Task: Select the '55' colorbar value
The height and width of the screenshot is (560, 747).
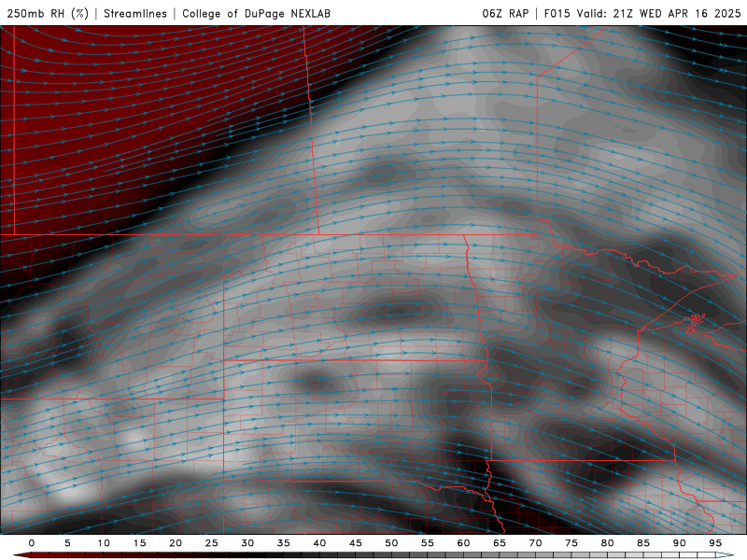Action: 428,543
